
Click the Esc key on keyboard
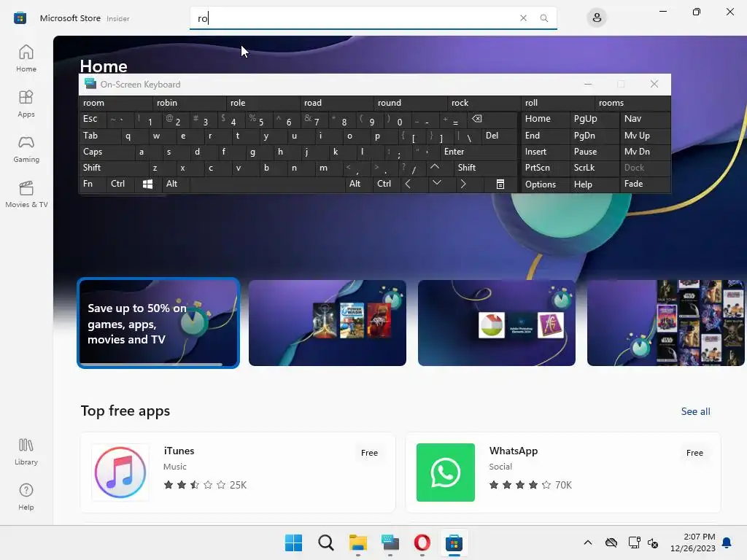tap(93, 119)
